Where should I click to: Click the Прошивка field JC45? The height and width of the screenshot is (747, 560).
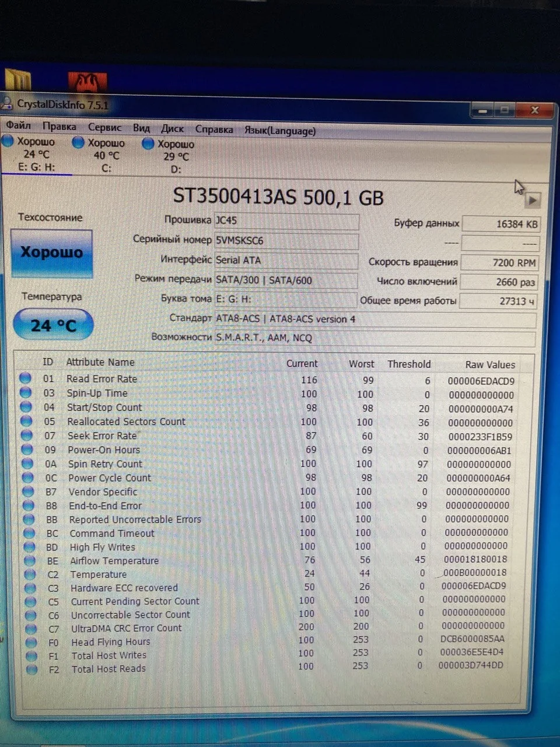coord(286,221)
